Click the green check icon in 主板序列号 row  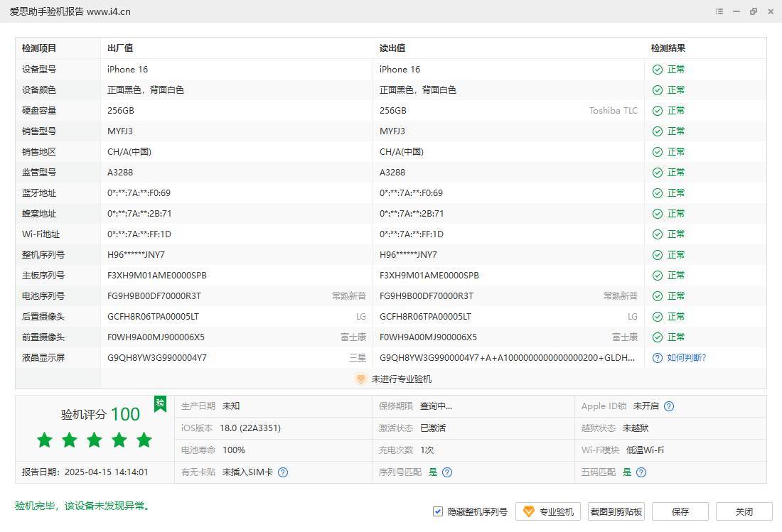pos(658,276)
